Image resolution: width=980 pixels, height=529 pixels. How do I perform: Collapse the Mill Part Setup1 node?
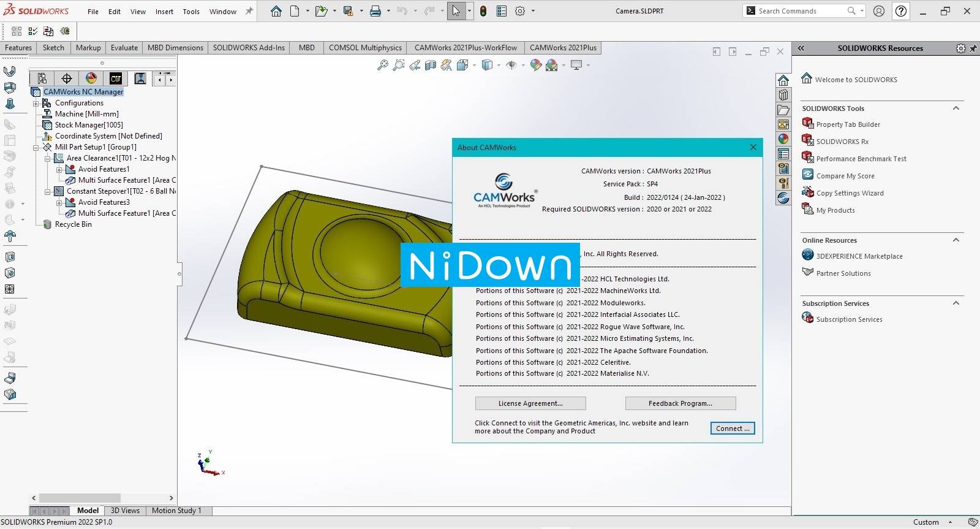pos(36,147)
